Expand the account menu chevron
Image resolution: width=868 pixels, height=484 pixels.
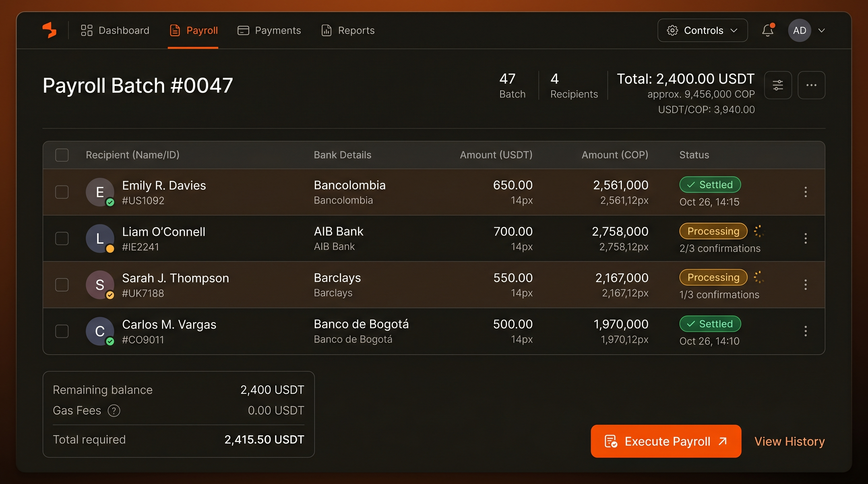pos(822,30)
